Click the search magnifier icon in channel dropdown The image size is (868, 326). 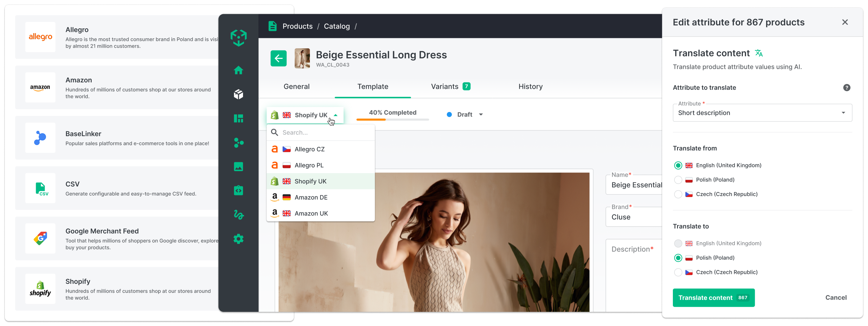[x=275, y=132]
